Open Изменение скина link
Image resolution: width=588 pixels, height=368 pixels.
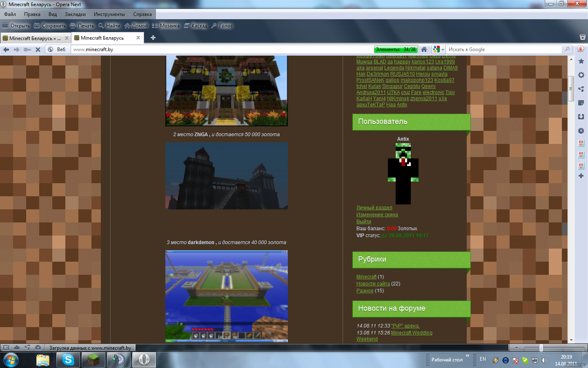click(x=377, y=215)
